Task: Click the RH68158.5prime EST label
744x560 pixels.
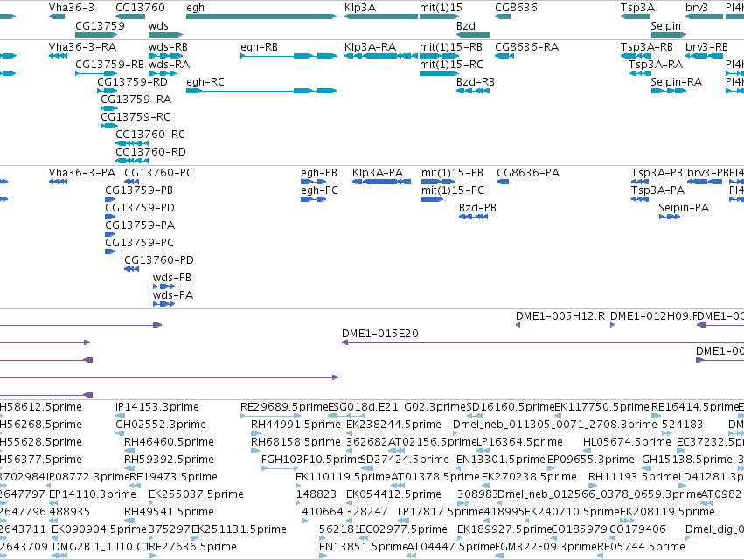Action: 296,441
